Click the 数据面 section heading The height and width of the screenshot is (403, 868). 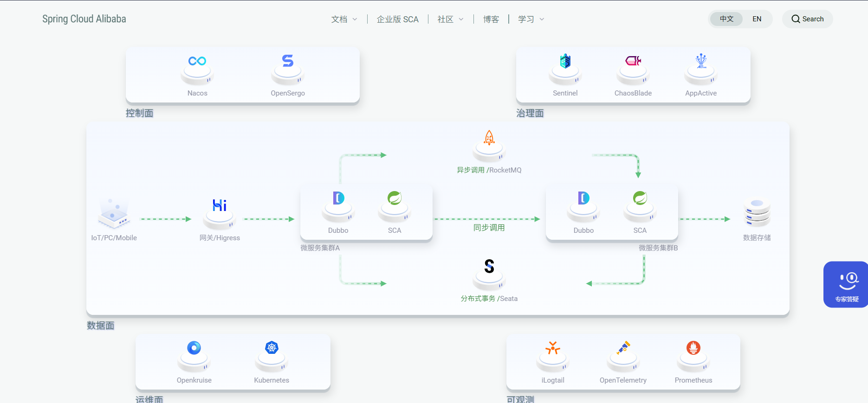pyautogui.click(x=101, y=326)
